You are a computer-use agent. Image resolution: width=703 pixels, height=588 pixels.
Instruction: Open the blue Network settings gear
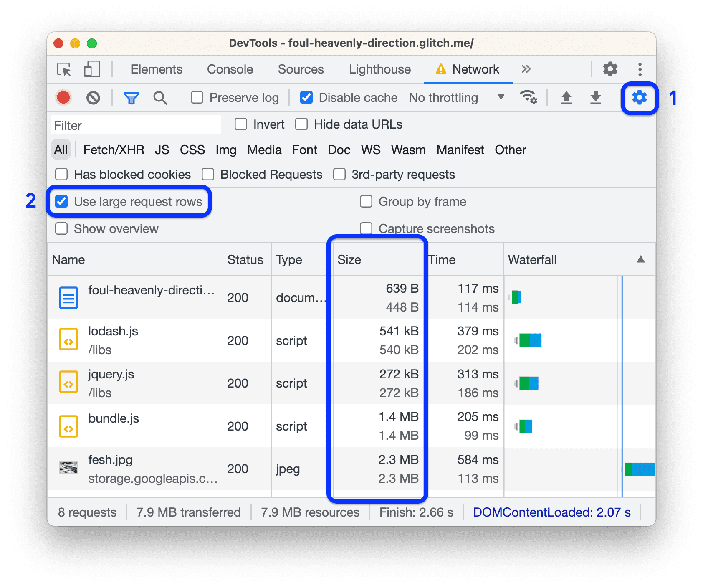pos(639,98)
